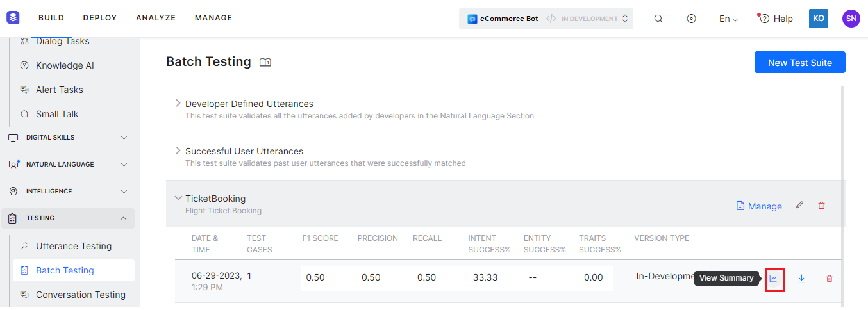Switch to the Deploy tab
This screenshot has width=868, height=310.
(100, 18)
